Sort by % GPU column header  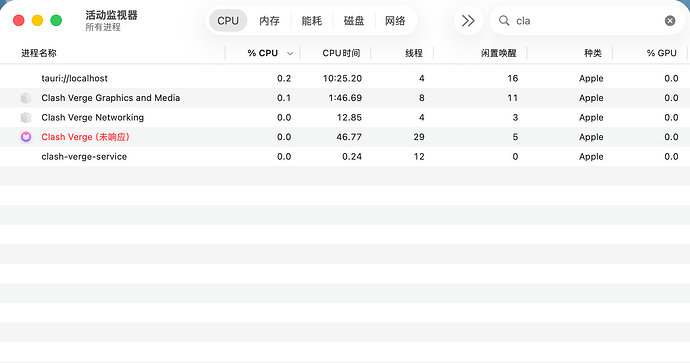(x=661, y=53)
